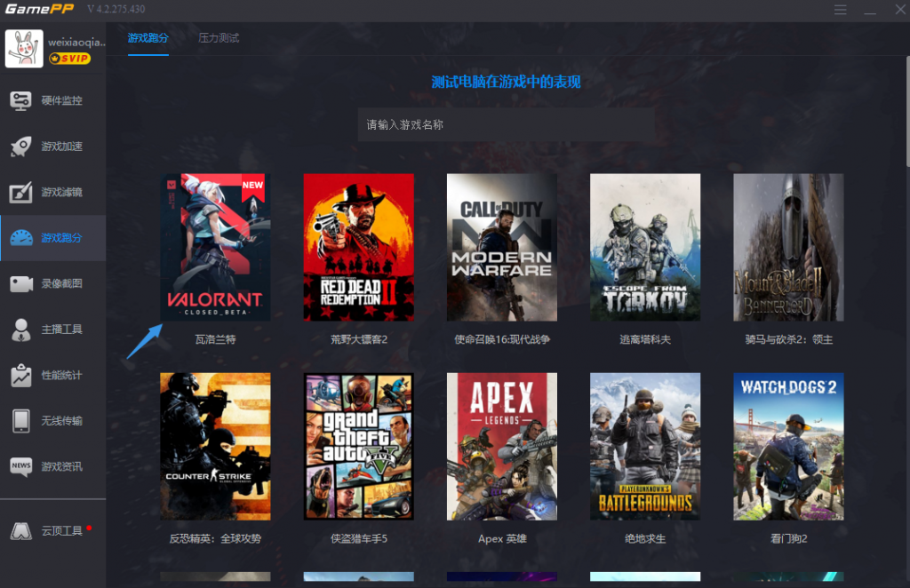Open the 云顶工具 icon
Viewport: 910px width, 588px height.
[21, 531]
